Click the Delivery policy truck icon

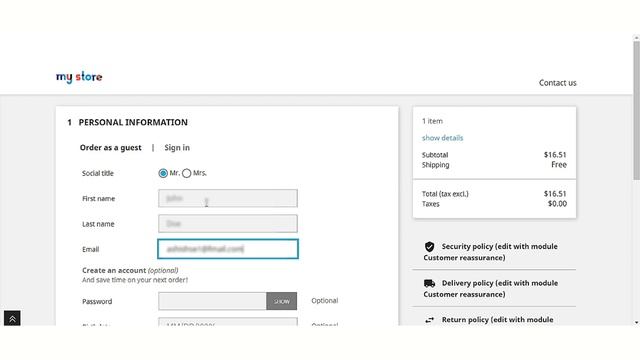[x=429, y=283]
